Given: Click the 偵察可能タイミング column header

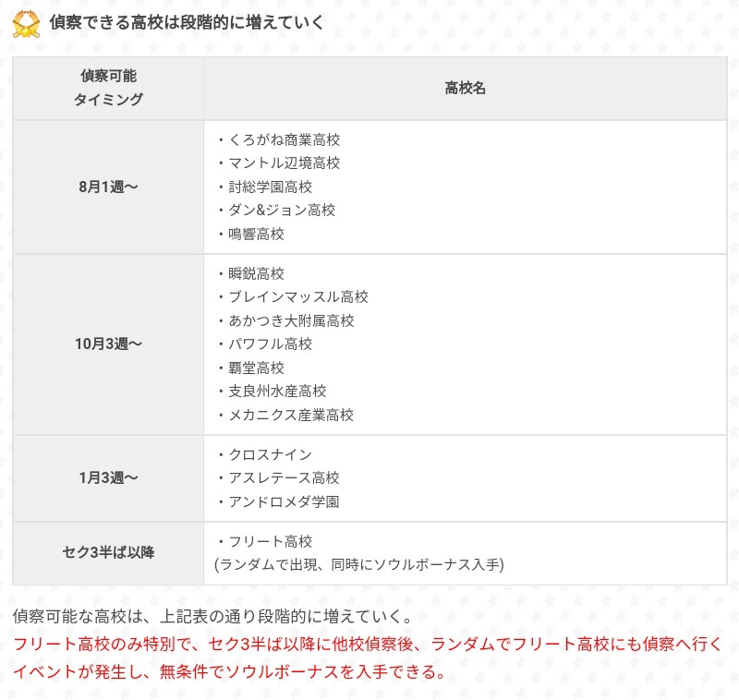Looking at the screenshot, I should [x=108, y=88].
